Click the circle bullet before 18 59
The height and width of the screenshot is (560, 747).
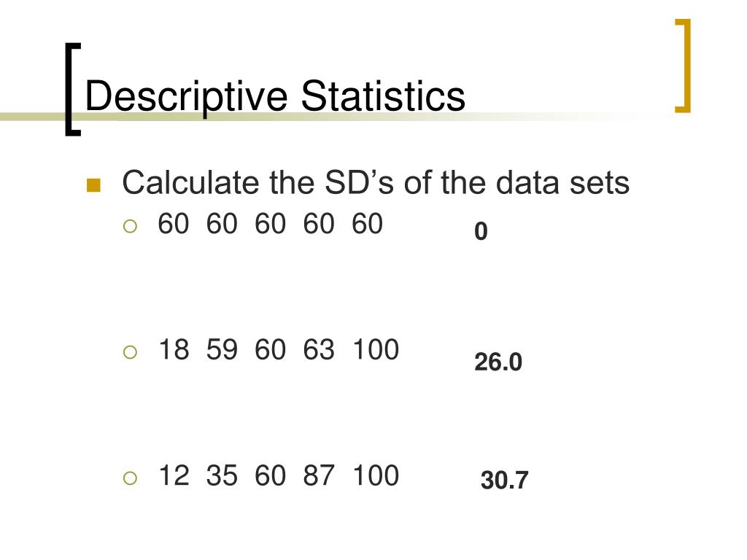click(x=130, y=352)
